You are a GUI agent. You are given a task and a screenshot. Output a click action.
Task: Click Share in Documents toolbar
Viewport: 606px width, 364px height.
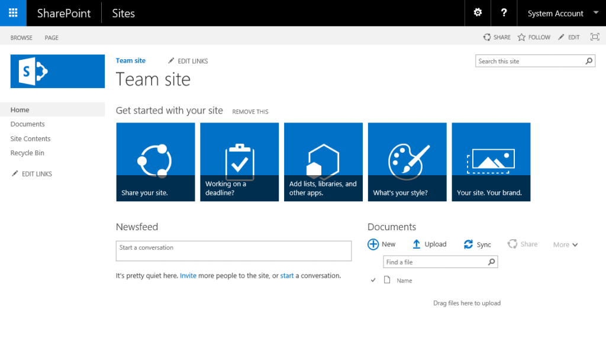pos(523,244)
